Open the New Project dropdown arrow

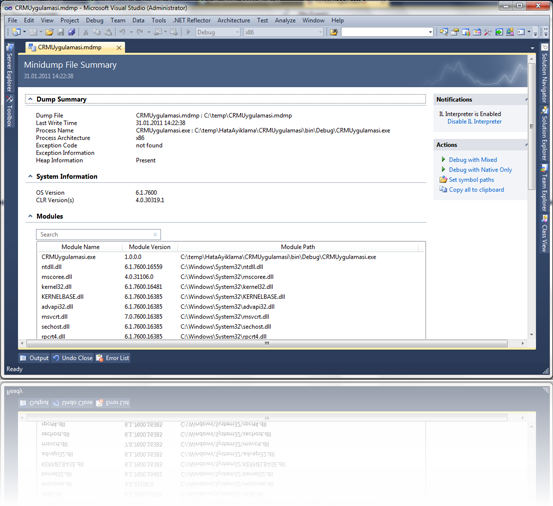click(24, 32)
